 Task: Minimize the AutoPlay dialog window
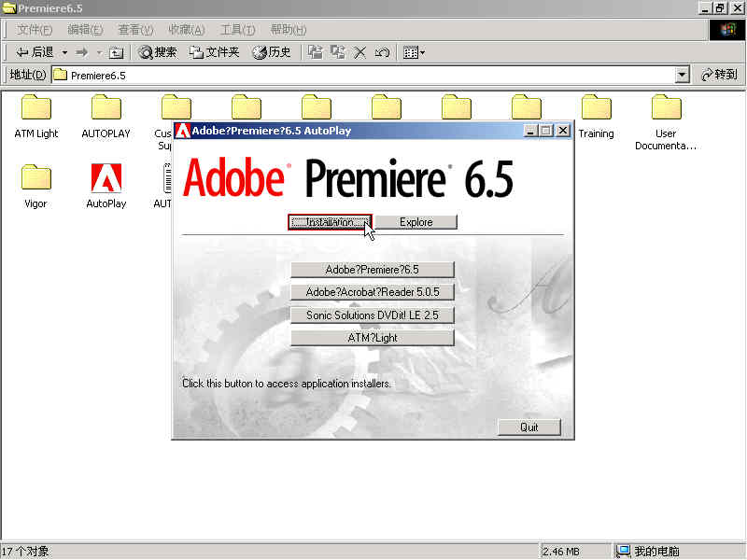(530, 131)
